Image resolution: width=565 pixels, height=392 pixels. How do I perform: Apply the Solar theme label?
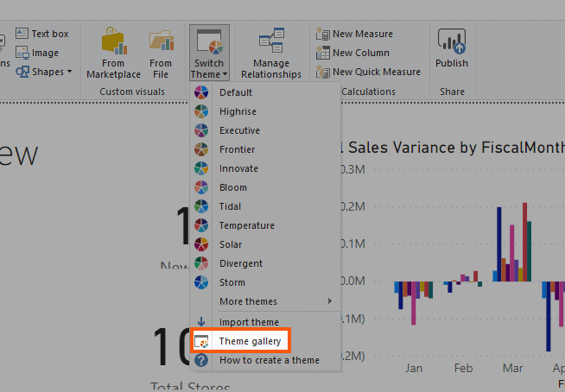tap(231, 244)
